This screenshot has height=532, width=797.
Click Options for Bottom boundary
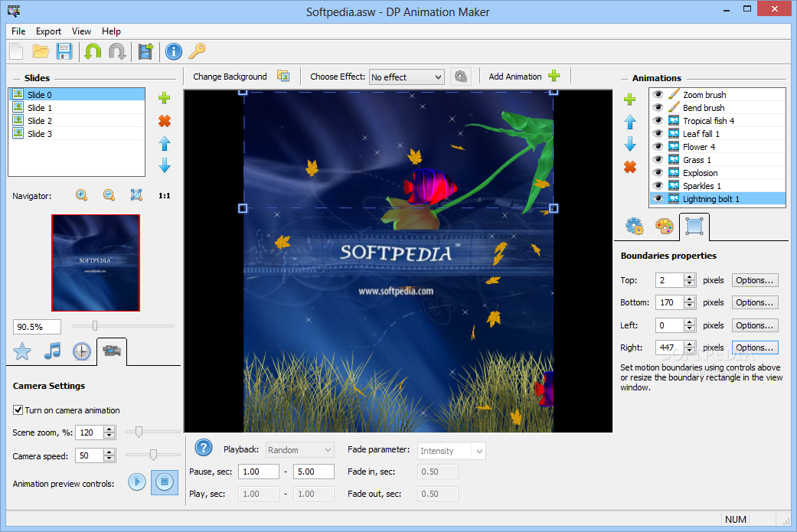coord(755,302)
